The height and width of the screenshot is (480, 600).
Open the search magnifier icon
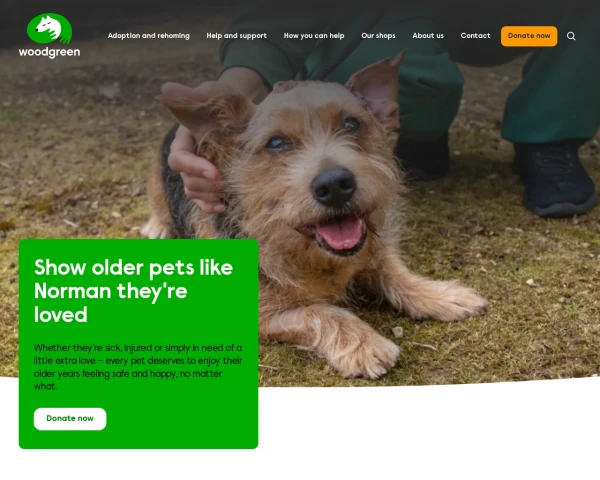[571, 36]
